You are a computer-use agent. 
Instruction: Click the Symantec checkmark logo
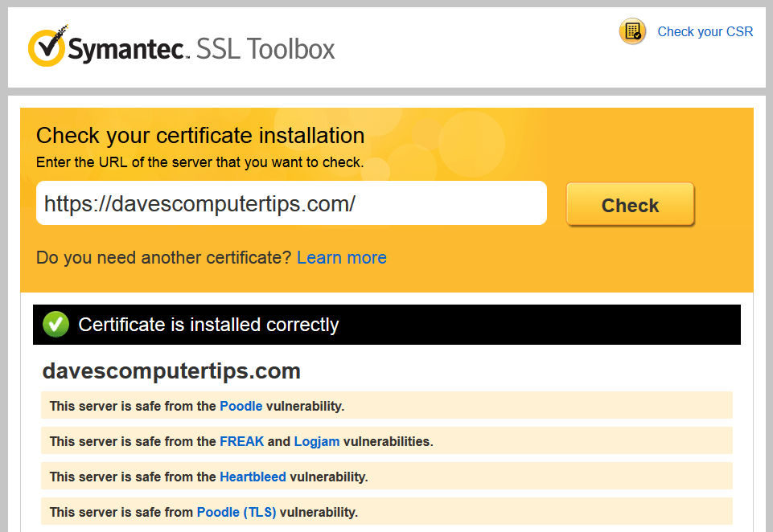(x=47, y=46)
